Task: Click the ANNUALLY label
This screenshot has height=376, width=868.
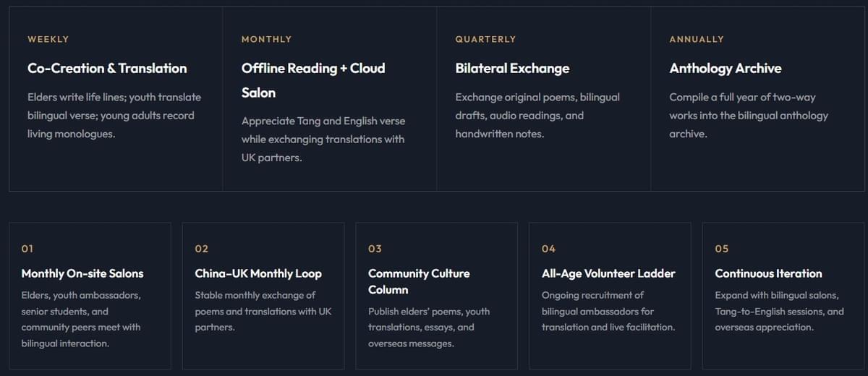Action: (697, 39)
